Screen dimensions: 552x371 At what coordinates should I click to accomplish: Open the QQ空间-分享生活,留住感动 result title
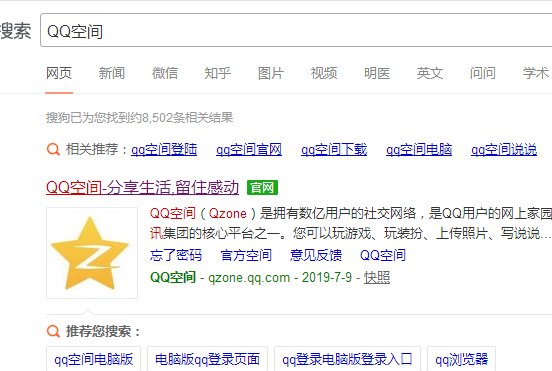pyautogui.click(x=143, y=187)
